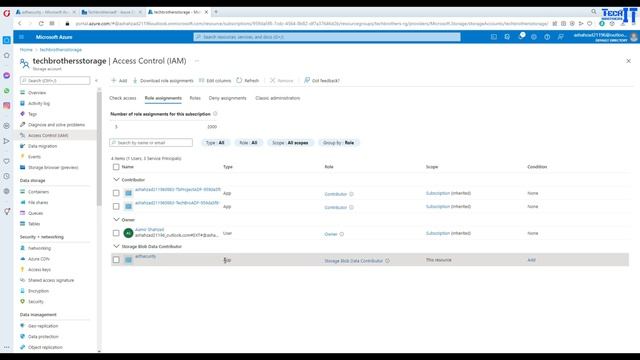Open Activity log icon in sidebar

pos(22,103)
